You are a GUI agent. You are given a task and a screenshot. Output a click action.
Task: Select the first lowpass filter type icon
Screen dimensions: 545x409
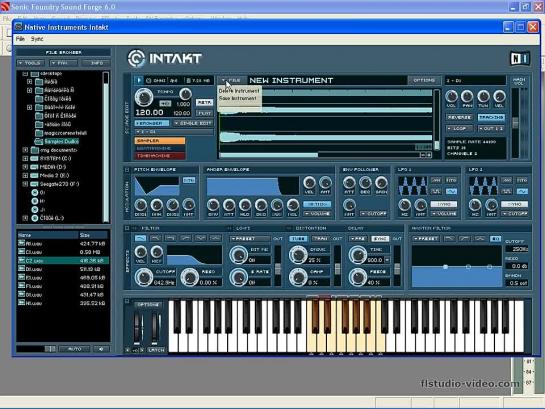coord(141,238)
